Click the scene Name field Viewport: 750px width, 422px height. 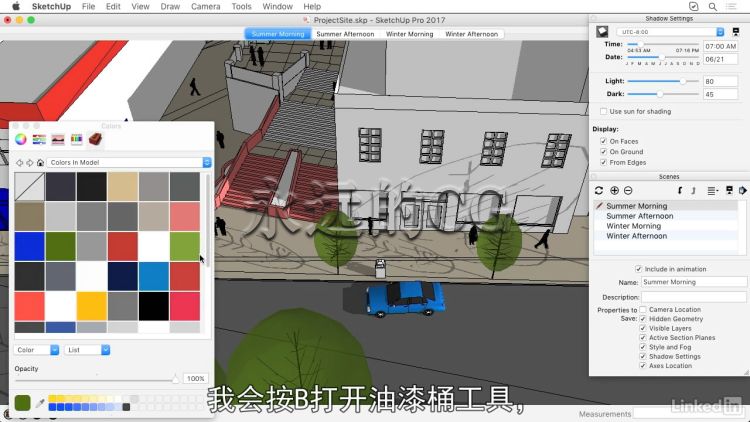coord(694,282)
